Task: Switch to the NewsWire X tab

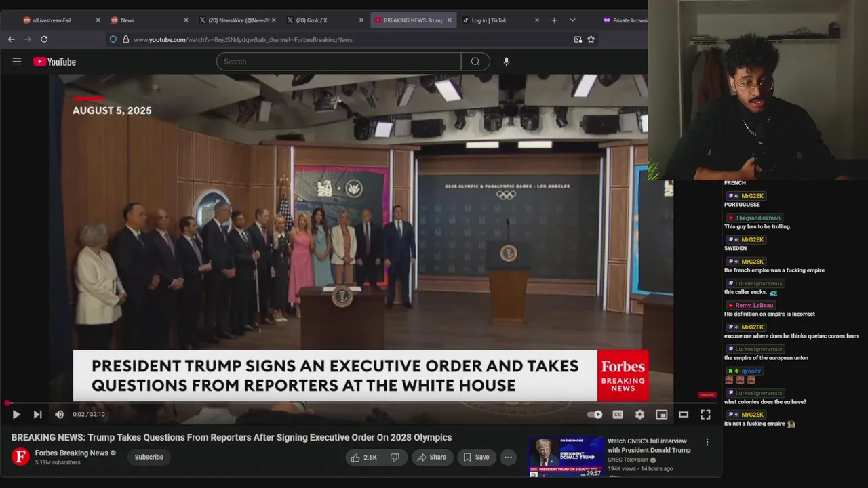Action: 236,20
